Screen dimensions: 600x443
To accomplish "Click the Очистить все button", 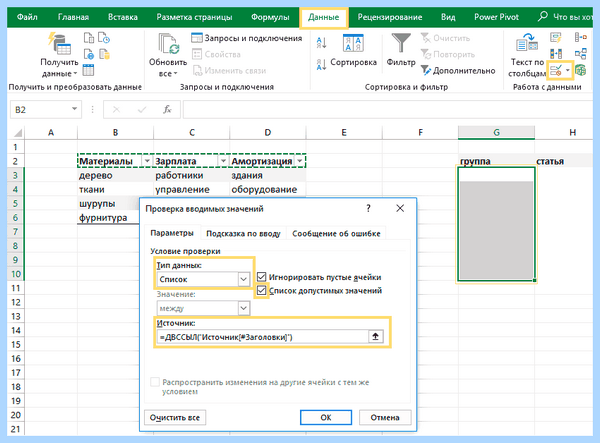I will click(x=175, y=417).
